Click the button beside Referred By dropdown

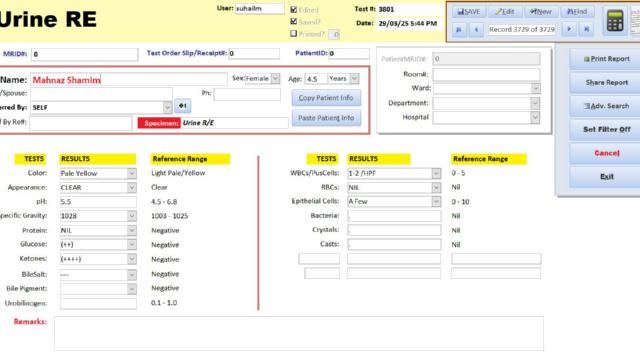(182, 106)
